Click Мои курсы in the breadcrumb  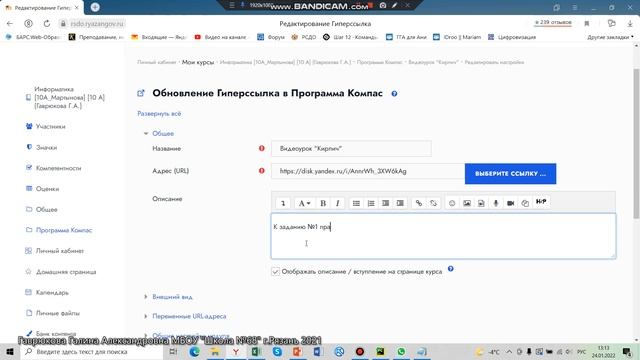(198, 62)
